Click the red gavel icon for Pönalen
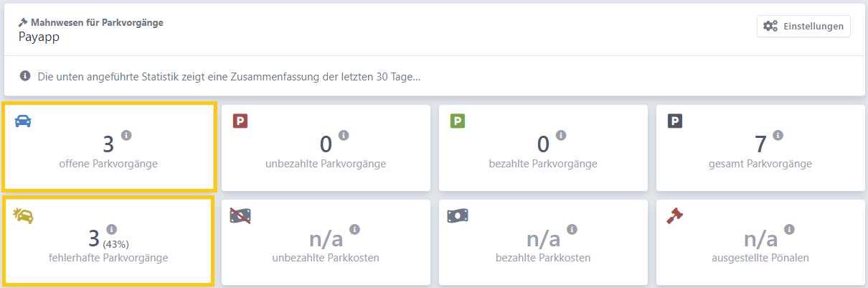This screenshot has width=868, height=288. pyautogui.click(x=674, y=215)
